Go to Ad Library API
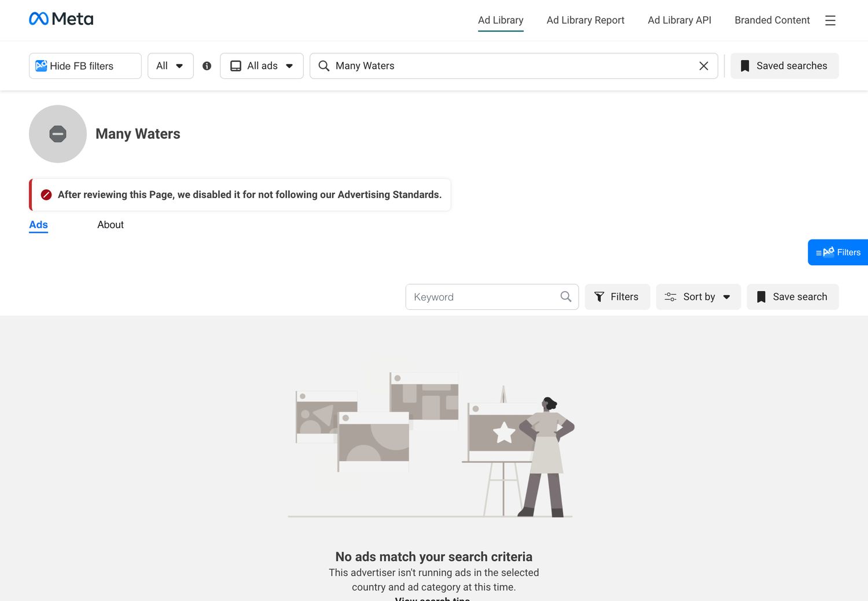 (679, 20)
